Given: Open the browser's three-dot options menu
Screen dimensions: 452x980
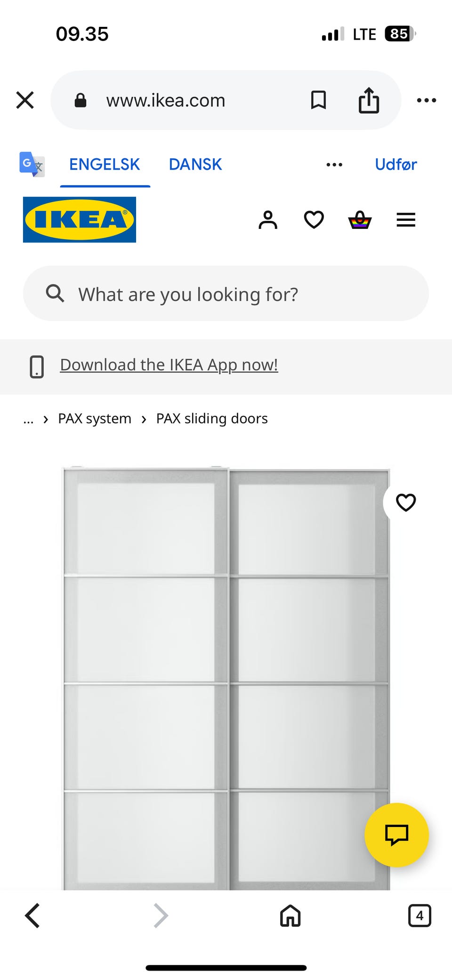Looking at the screenshot, I should click(427, 100).
